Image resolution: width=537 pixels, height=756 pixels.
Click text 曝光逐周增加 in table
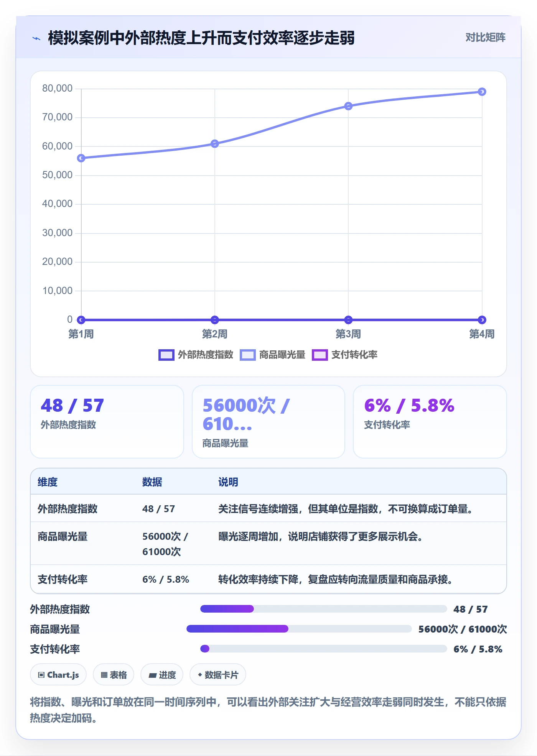point(248,536)
